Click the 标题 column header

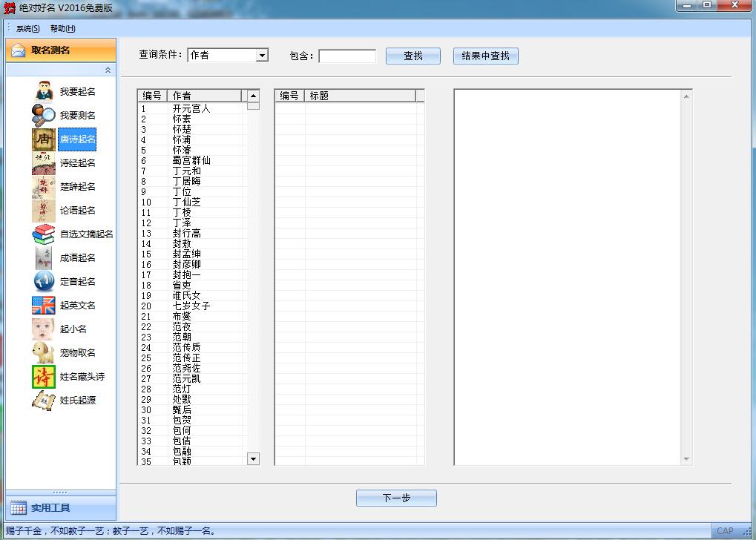(x=360, y=96)
